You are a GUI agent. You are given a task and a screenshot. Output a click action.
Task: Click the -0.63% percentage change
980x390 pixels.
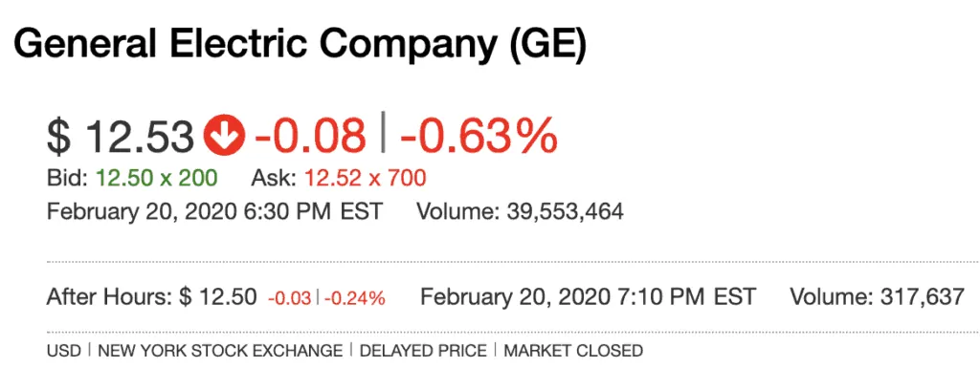tap(479, 136)
